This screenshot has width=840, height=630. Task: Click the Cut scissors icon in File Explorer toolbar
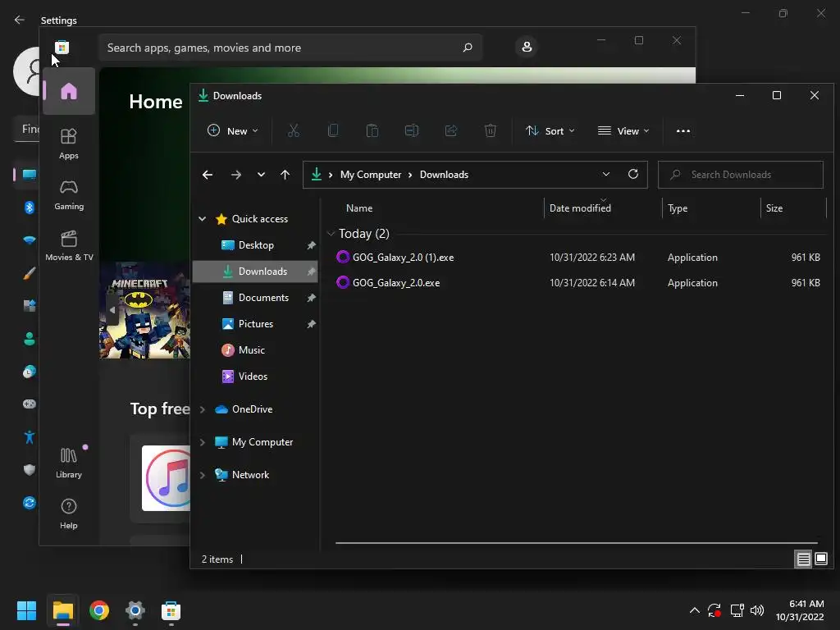tap(293, 130)
